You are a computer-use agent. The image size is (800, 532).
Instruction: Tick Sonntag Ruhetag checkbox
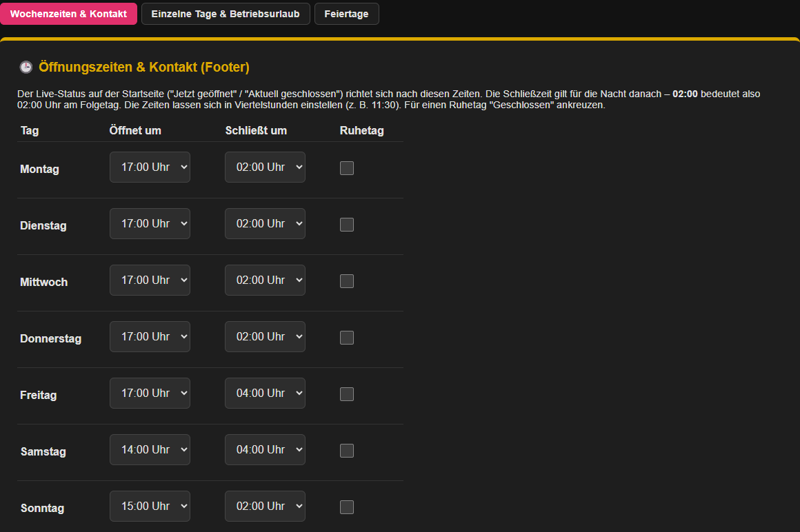coord(347,508)
